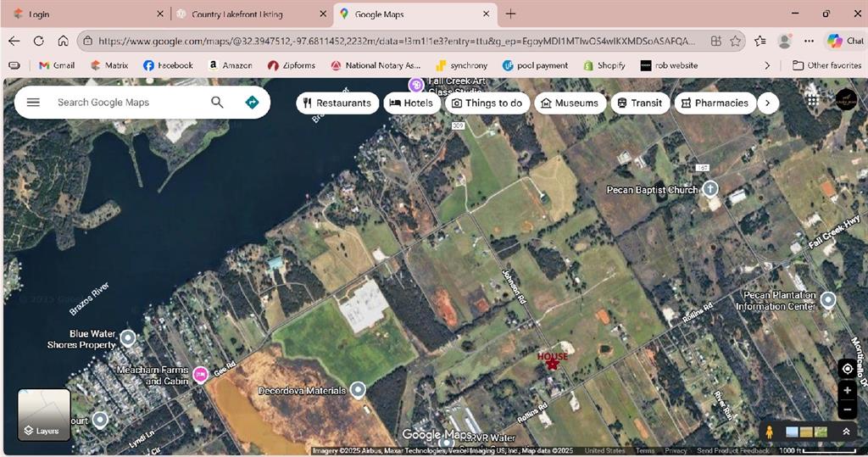Open the Google apps grid
Image resolution: width=868 pixels, height=457 pixels.
(811, 101)
